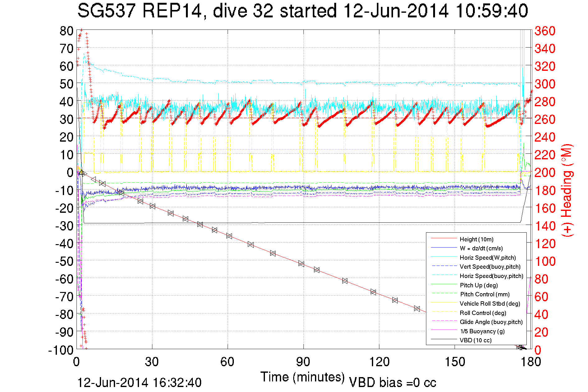Click 'Horiz Speed(buoy,pitch)' legend label
This screenshot has height=392, width=588.
click(491, 276)
